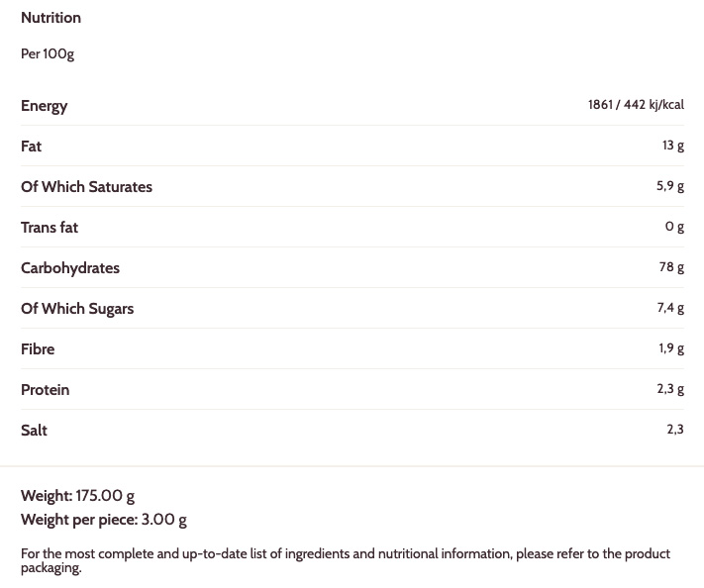Select the 78 g carbohydrates value
Viewport: 704px width, 588px height.
pos(671,267)
